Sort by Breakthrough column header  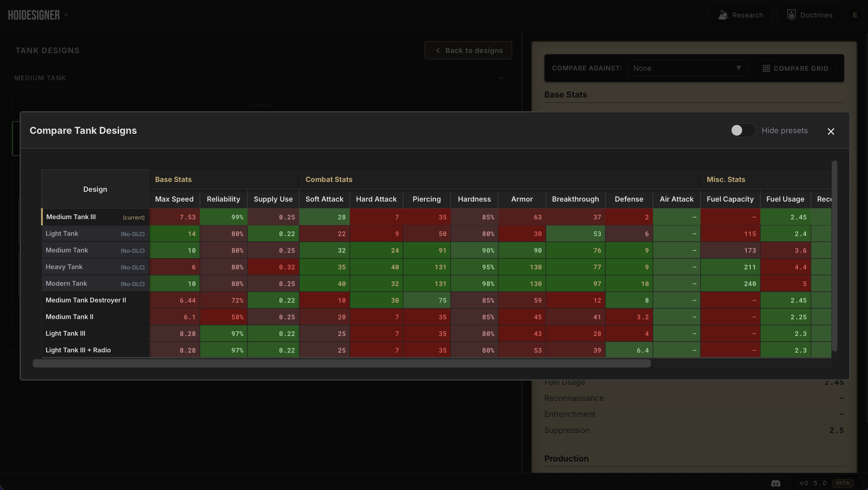click(x=575, y=199)
